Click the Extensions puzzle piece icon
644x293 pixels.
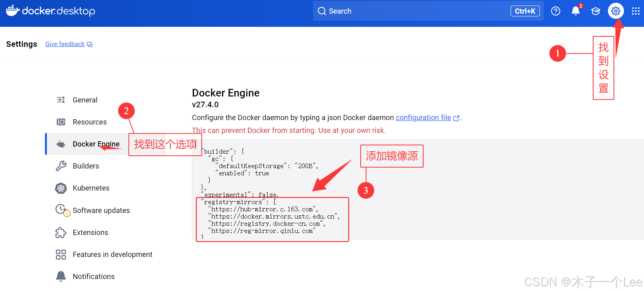pos(61,233)
